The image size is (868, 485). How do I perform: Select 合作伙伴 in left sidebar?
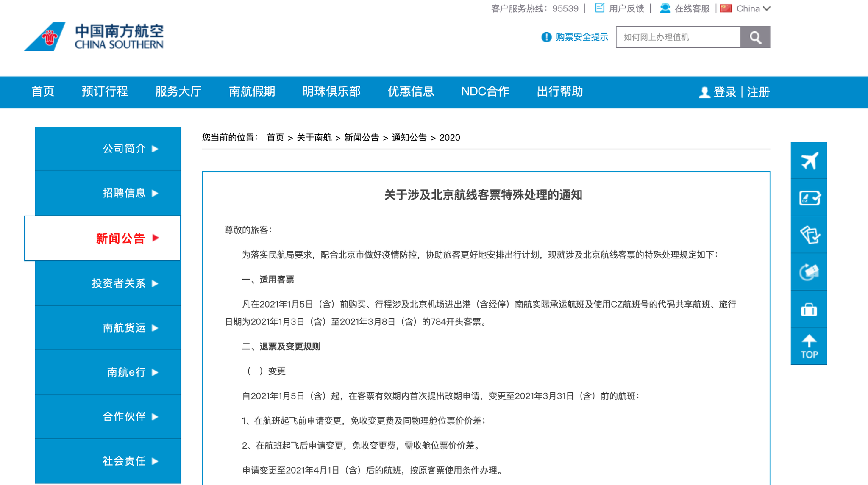108,417
